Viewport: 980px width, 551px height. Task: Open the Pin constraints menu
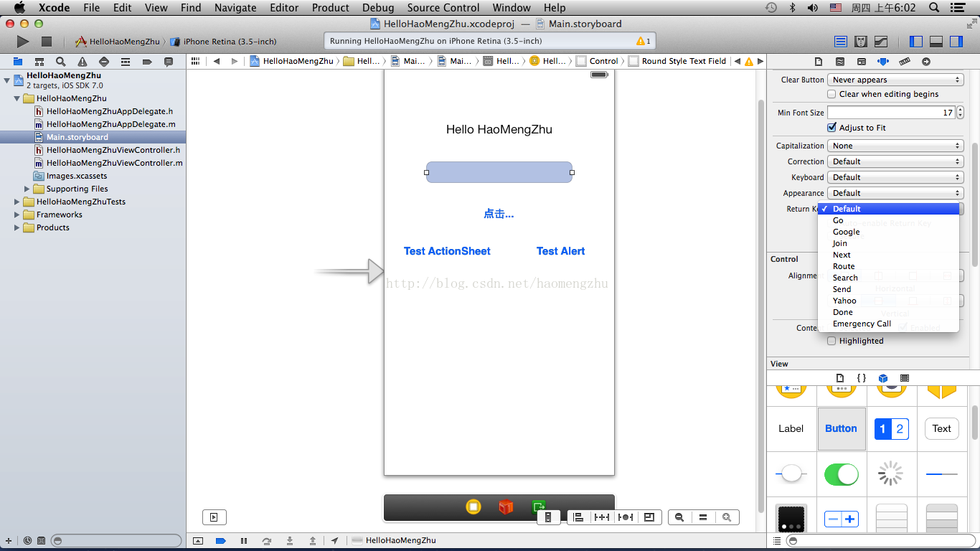[x=602, y=517]
